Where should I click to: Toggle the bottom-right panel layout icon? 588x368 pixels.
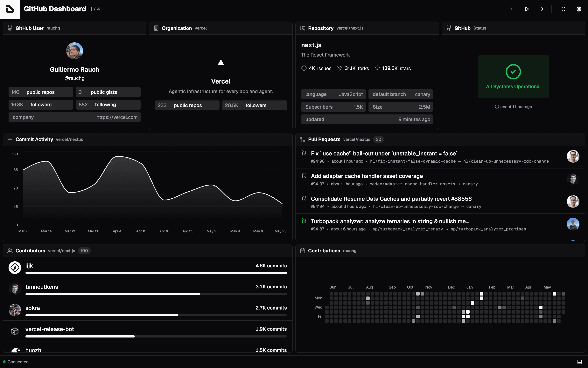click(x=579, y=362)
